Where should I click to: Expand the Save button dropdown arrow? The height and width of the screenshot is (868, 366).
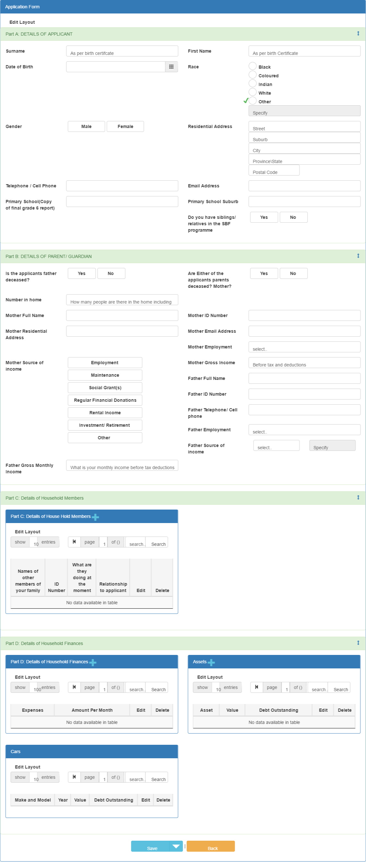click(176, 846)
